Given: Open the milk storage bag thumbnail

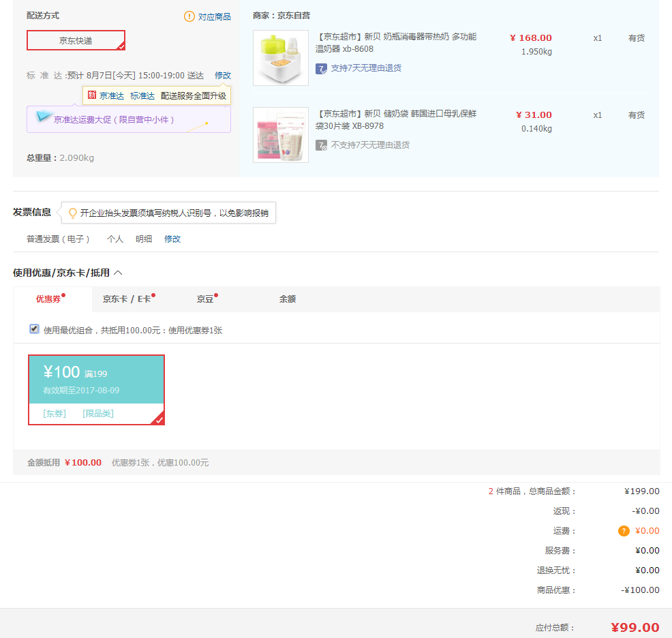Looking at the screenshot, I should click(281, 135).
